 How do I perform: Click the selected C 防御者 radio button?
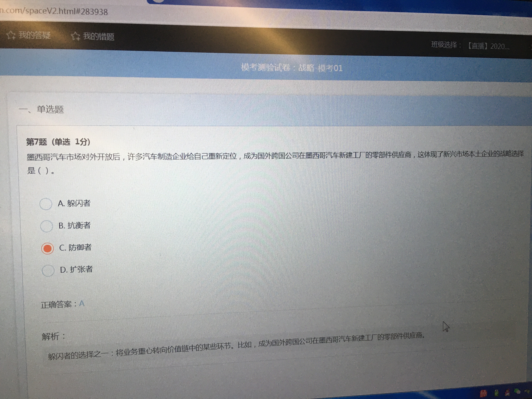[47, 248]
